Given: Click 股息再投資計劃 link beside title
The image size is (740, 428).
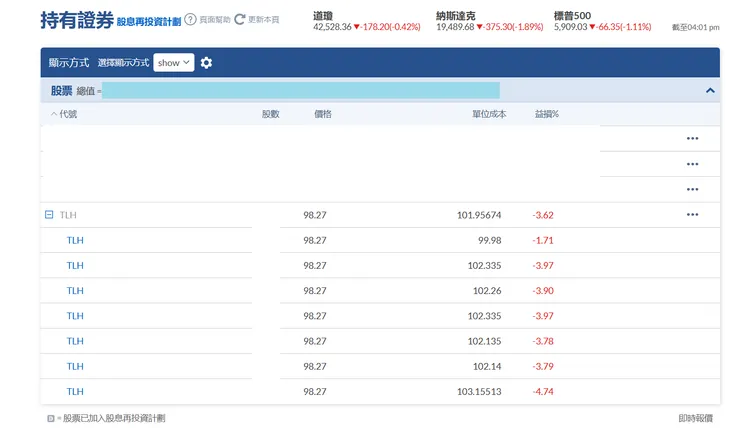Looking at the screenshot, I should [149, 22].
